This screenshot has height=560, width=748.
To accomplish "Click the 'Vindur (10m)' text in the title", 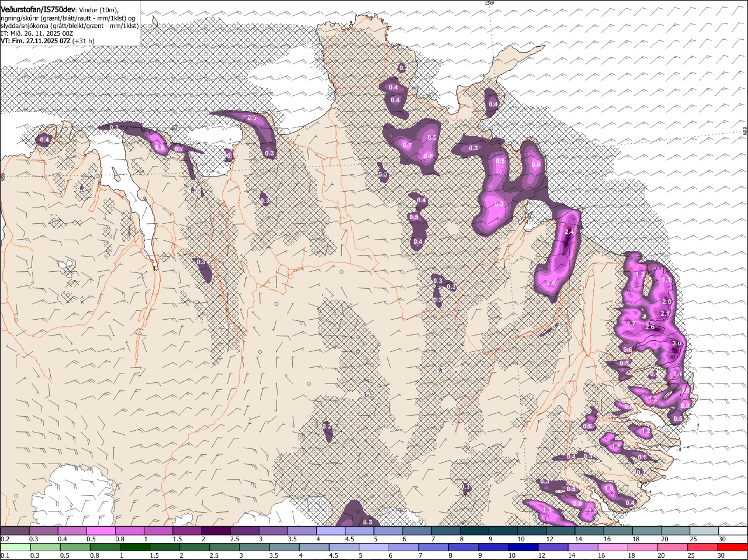I will pos(98,10).
